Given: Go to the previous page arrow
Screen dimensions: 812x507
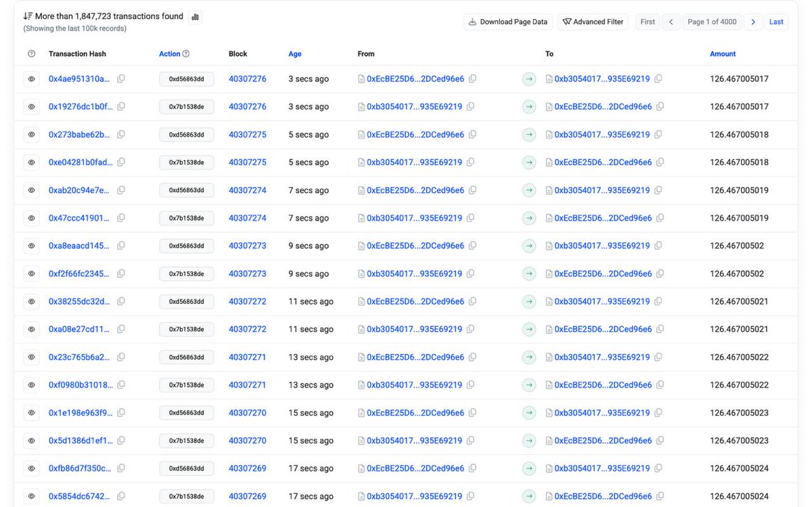Looking at the screenshot, I should [x=671, y=22].
